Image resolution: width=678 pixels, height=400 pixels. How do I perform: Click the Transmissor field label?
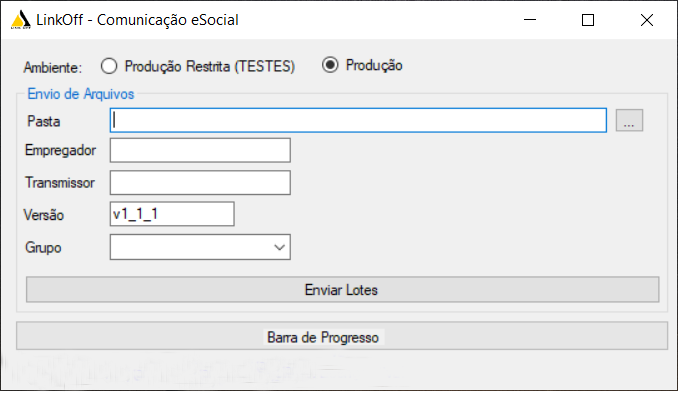click(x=60, y=182)
